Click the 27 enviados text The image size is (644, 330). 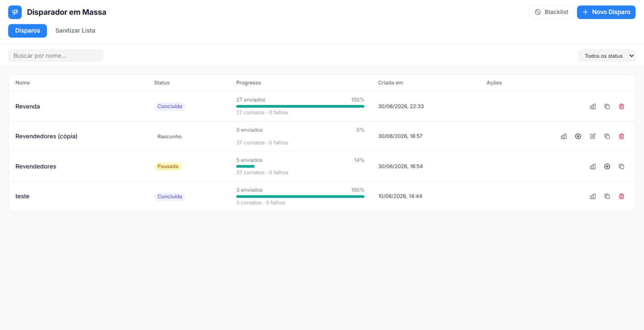[x=251, y=100]
